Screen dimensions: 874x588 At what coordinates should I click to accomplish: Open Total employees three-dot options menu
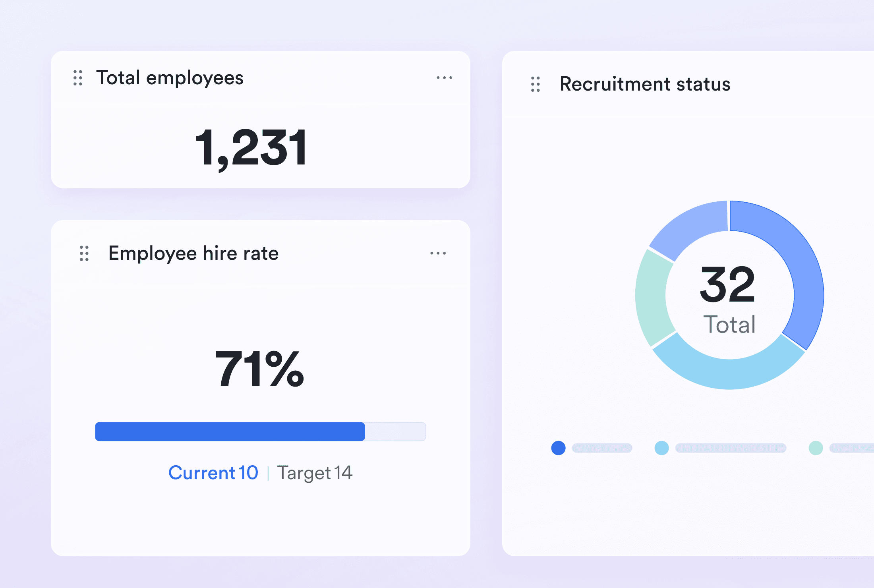[444, 78]
